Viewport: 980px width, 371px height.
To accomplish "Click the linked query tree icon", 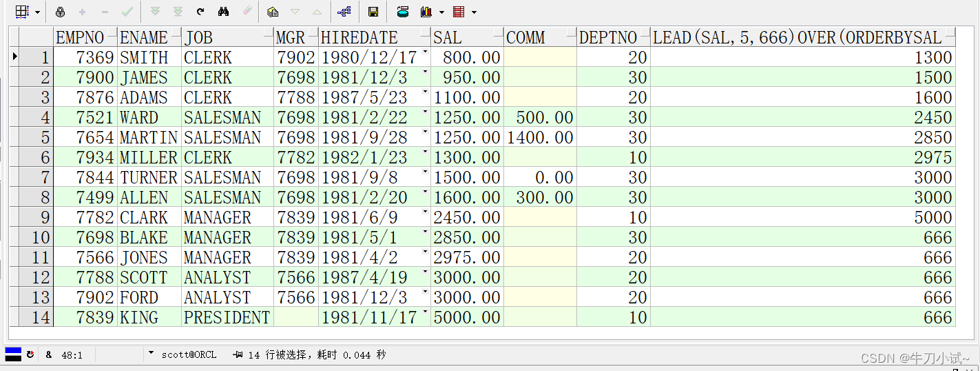I will coord(344,12).
